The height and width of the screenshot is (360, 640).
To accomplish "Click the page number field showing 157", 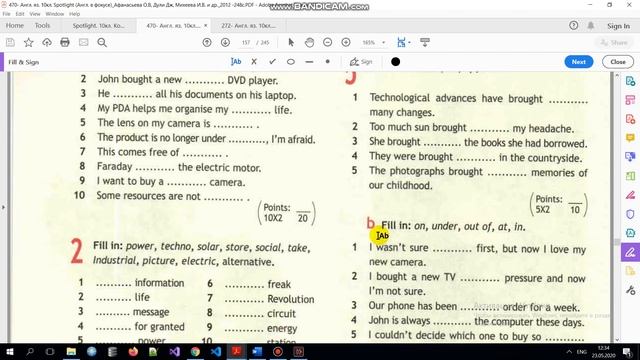I will coord(246,42).
